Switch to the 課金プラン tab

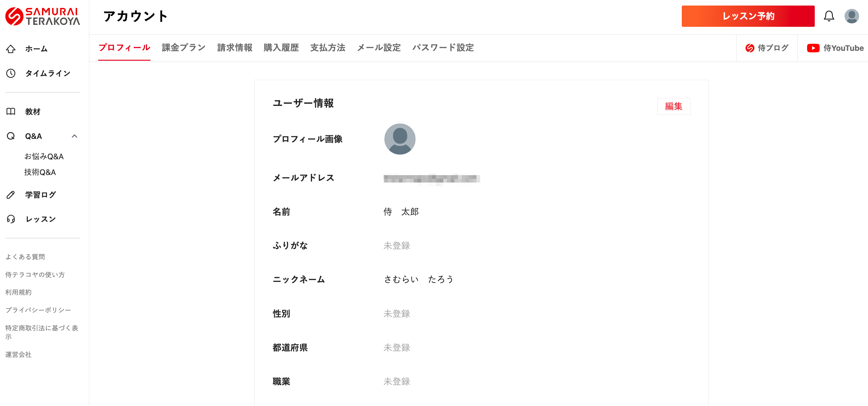click(x=184, y=47)
